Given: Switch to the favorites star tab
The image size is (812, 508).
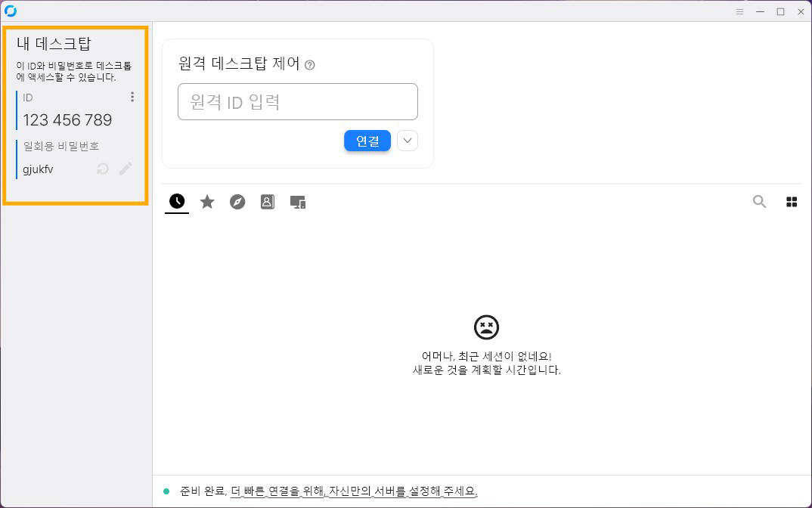Looking at the screenshot, I should (x=207, y=202).
